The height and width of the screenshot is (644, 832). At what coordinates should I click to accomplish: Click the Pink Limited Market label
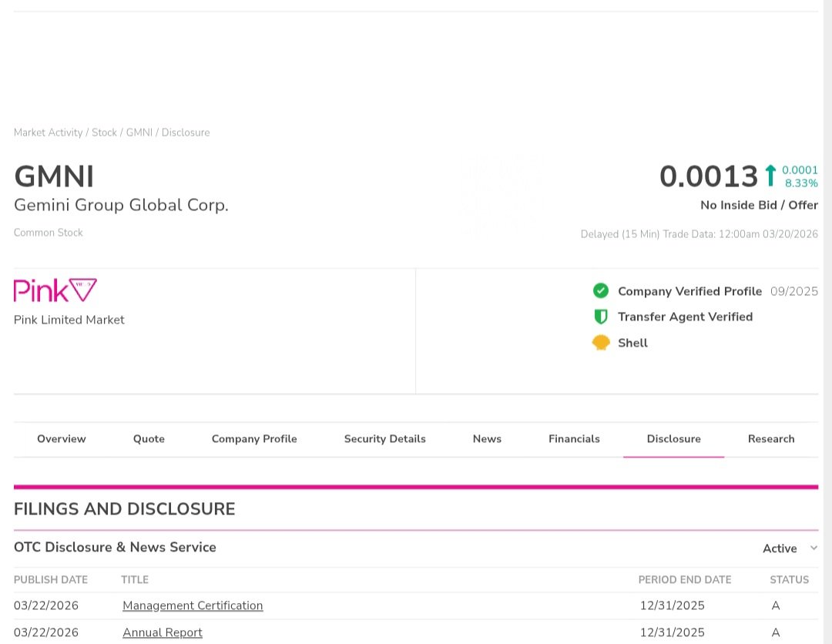[69, 320]
